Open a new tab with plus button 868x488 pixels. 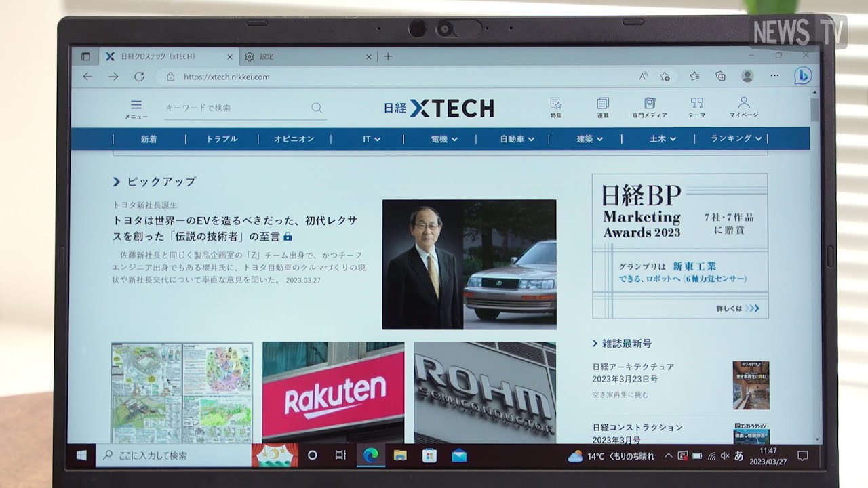pos(388,56)
